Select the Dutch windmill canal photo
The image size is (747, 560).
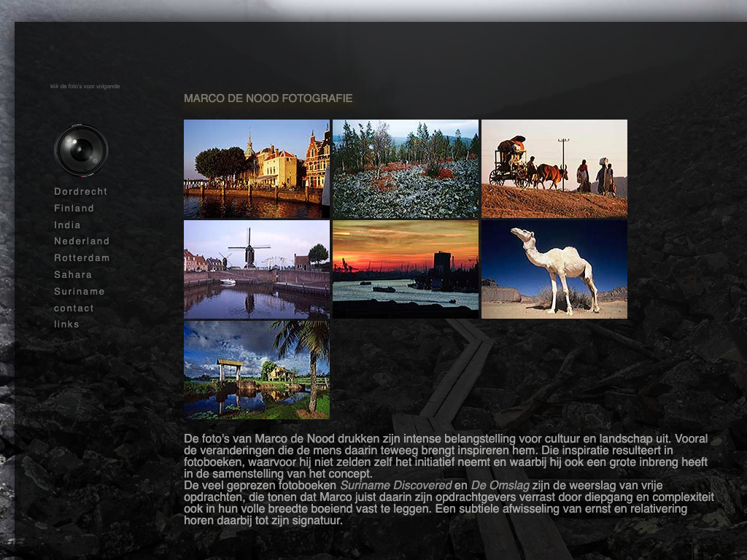point(256,269)
